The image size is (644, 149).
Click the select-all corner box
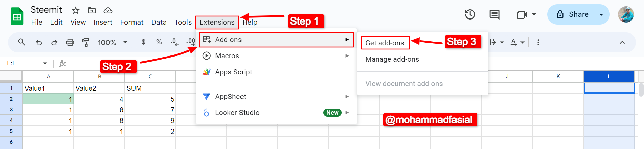tap(11, 76)
